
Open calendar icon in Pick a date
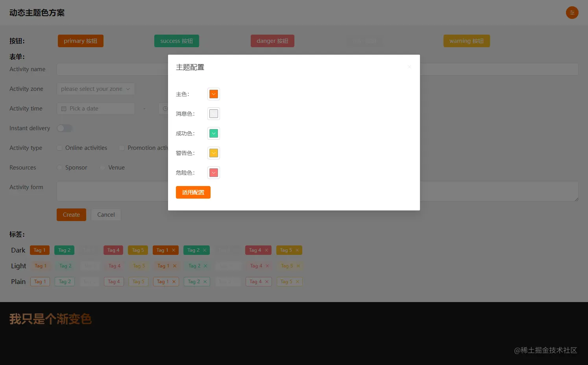click(64, 109)
